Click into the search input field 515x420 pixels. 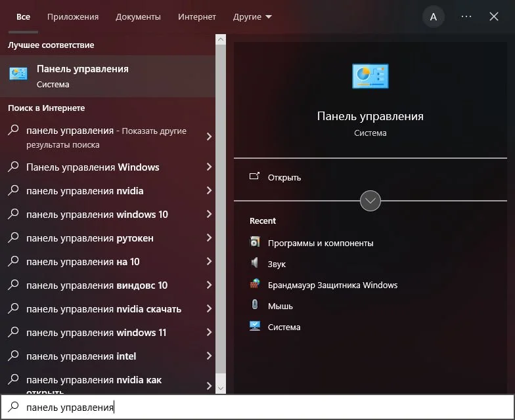pos(257,407)
